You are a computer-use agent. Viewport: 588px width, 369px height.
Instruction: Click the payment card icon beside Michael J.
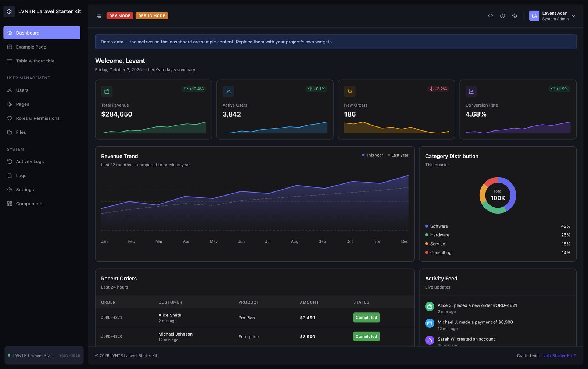coord(430,323)
